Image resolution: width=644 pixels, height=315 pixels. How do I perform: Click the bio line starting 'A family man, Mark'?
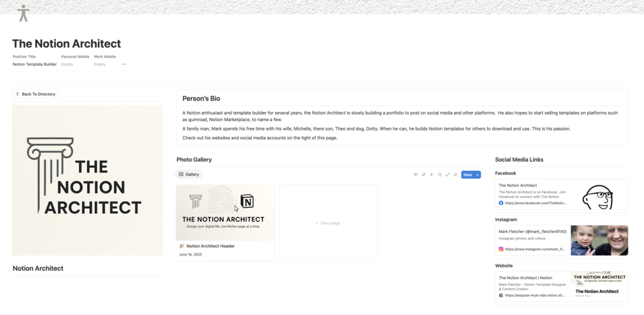pos(376,129)
